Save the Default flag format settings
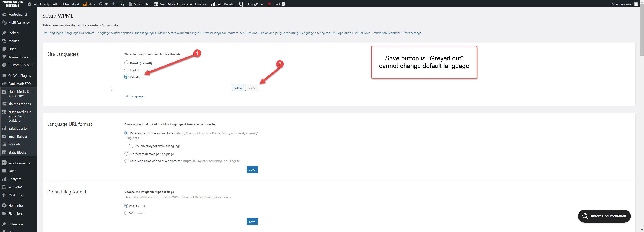This screenshot has width=644, height=232. 252,222
